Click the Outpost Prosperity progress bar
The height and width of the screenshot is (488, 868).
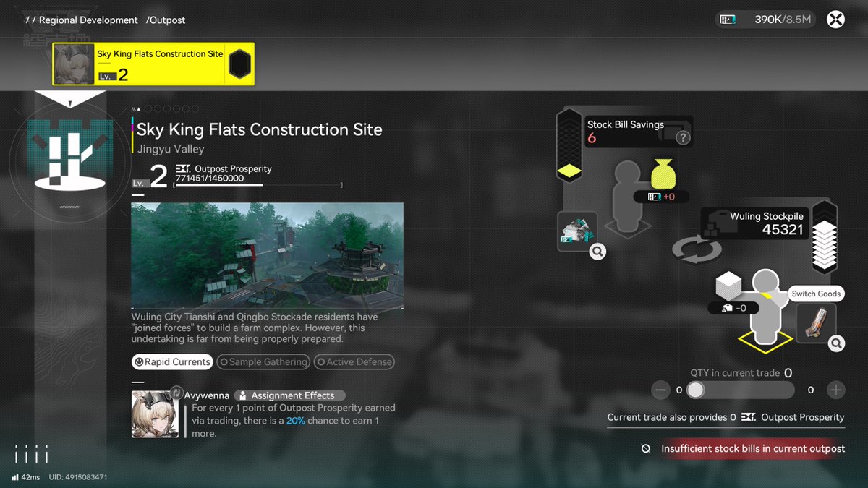tap(258, 185)
